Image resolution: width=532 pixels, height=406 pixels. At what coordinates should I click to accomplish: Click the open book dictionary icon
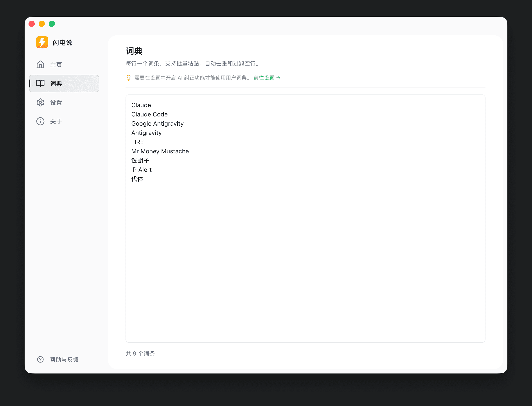tap(40, 83)
